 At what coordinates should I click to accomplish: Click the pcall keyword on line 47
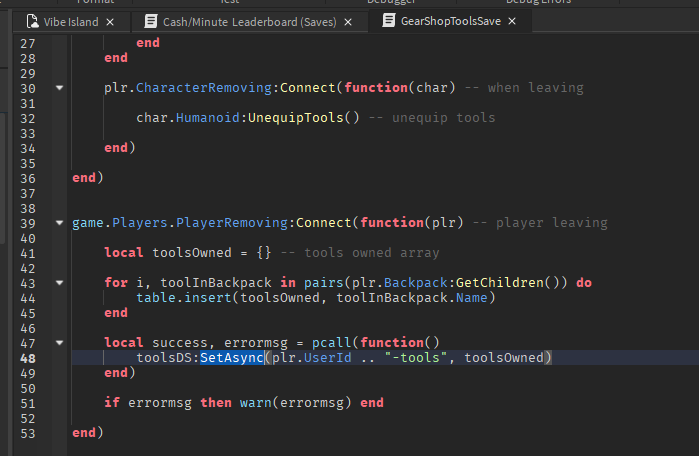point(331,343)
